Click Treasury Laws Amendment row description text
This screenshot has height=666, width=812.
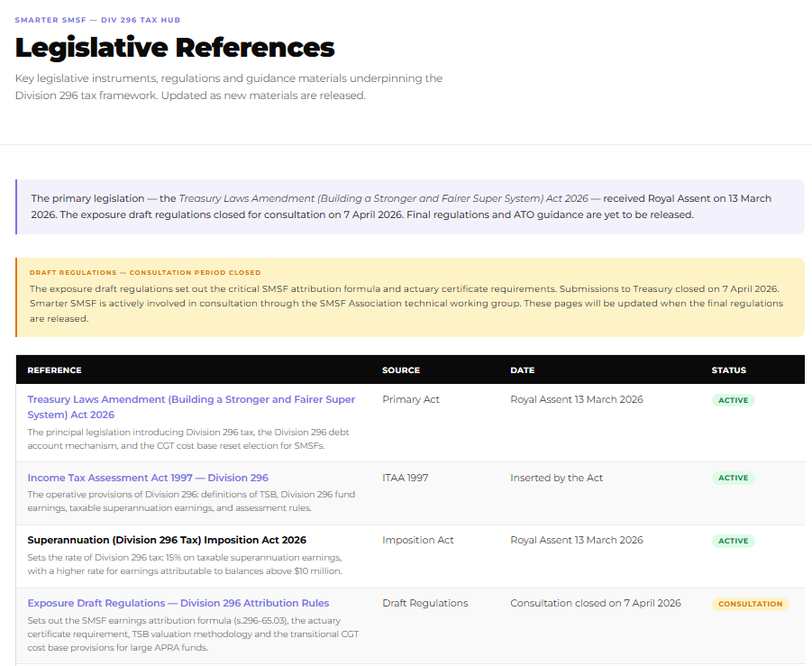pos(188,439)
